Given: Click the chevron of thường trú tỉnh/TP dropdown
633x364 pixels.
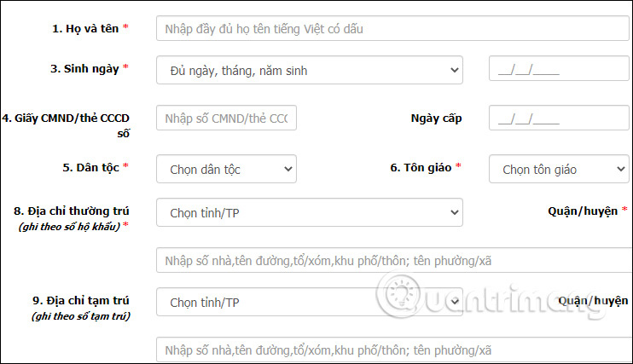Looking at the screenshot, I should click(454, 212).
